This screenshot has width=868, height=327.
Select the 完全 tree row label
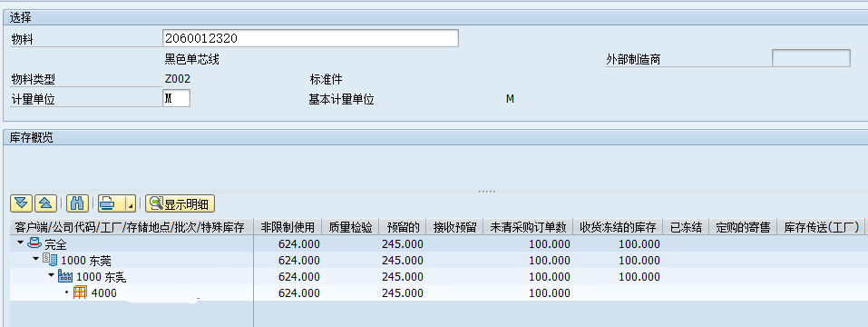coord(55,243)
